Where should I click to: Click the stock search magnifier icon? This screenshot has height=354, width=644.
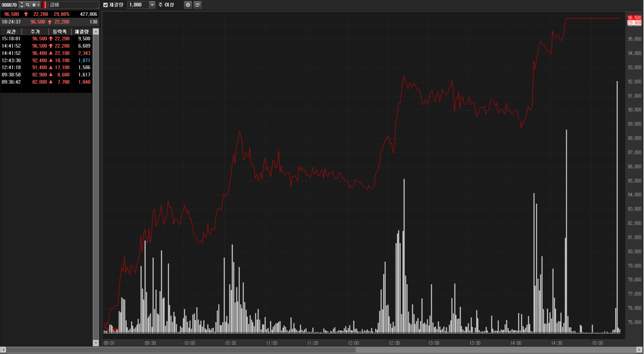28,5
